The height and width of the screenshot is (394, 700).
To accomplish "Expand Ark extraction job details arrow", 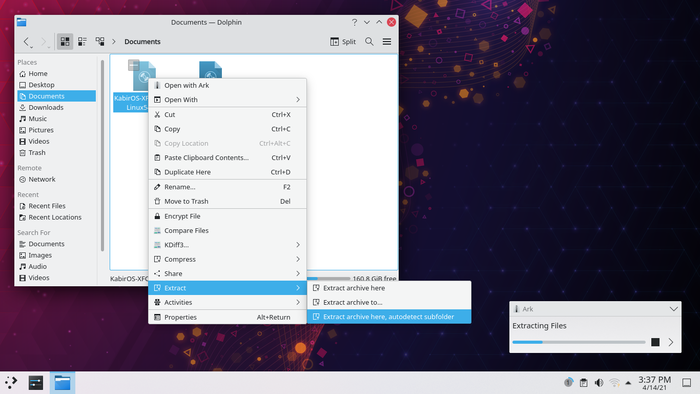I will pyautogui.click(x=671, y=342).
